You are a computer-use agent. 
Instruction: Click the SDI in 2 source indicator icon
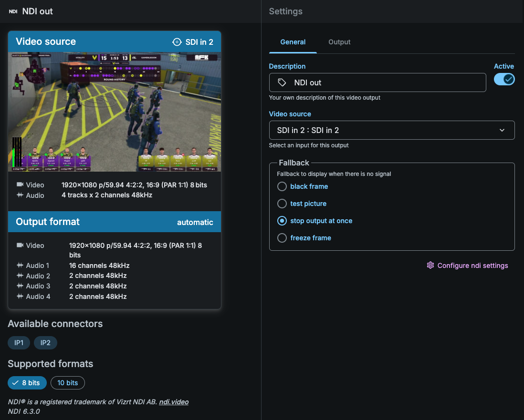(177, 41)
